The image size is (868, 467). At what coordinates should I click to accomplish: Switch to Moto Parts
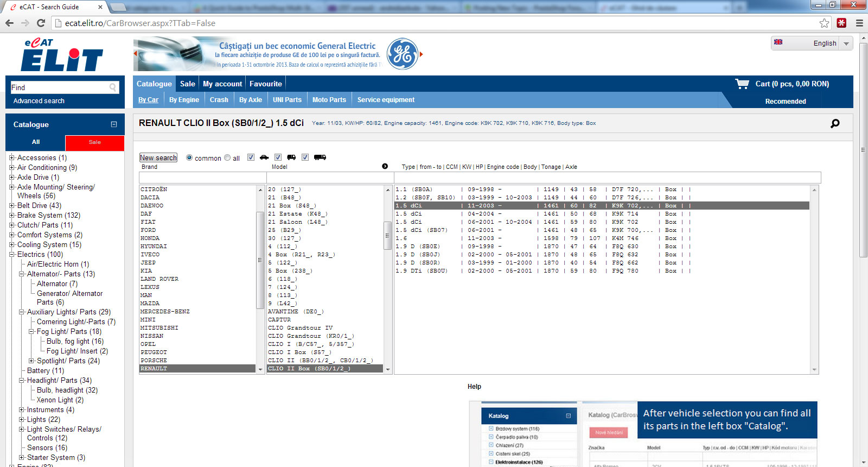point(329,100)
